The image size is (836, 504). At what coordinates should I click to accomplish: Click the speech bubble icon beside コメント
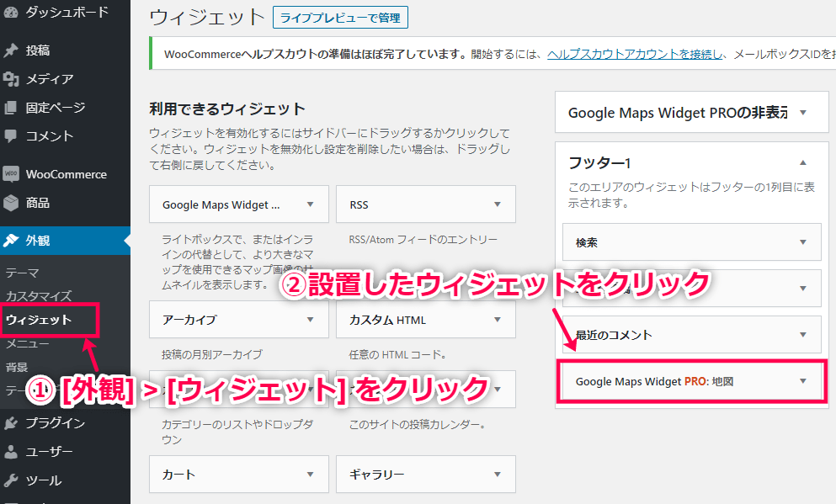tap(11, 135)
